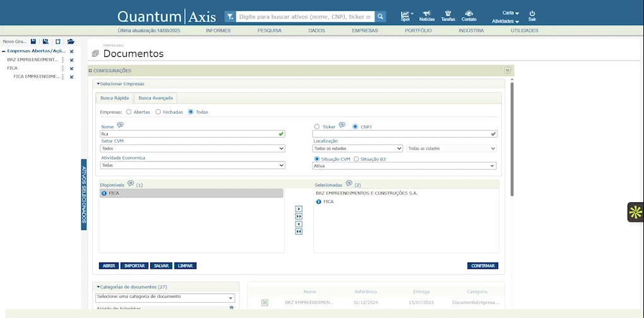Click the LIMPAR button
Image resolution: width=644 pixels, height=318 pixels.
click(185, 266)
